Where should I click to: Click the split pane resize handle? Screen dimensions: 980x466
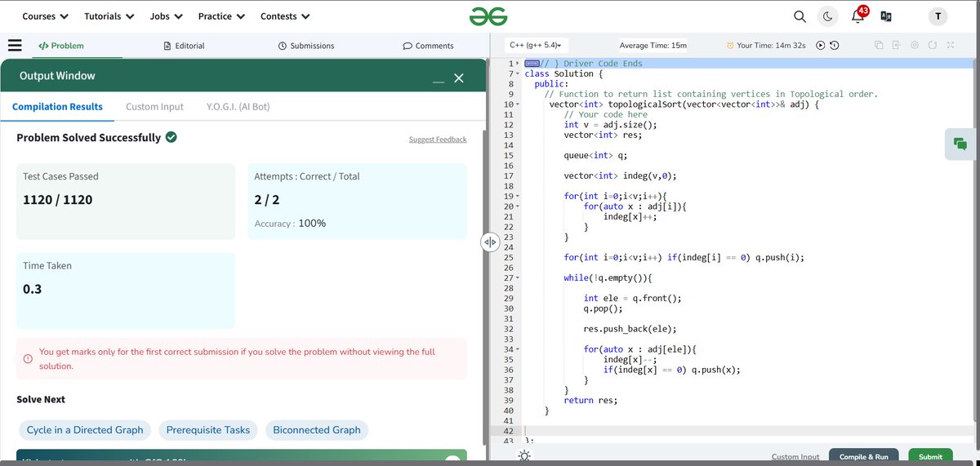pyautogui.click(x=489, y=242)
